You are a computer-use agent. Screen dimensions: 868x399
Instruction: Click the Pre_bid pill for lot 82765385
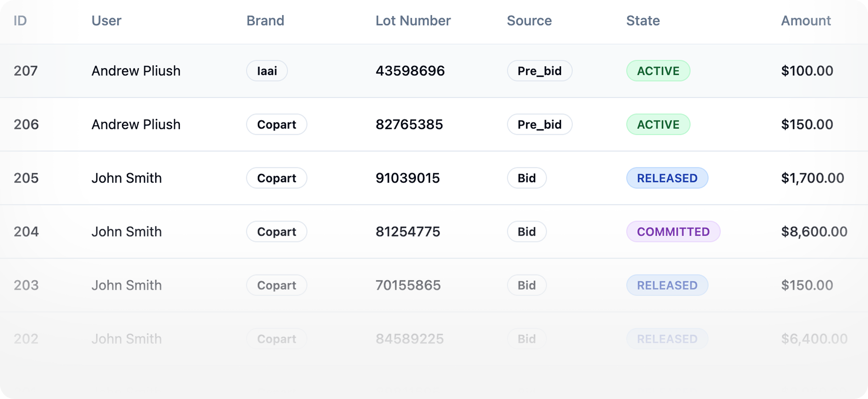[540, 125]
